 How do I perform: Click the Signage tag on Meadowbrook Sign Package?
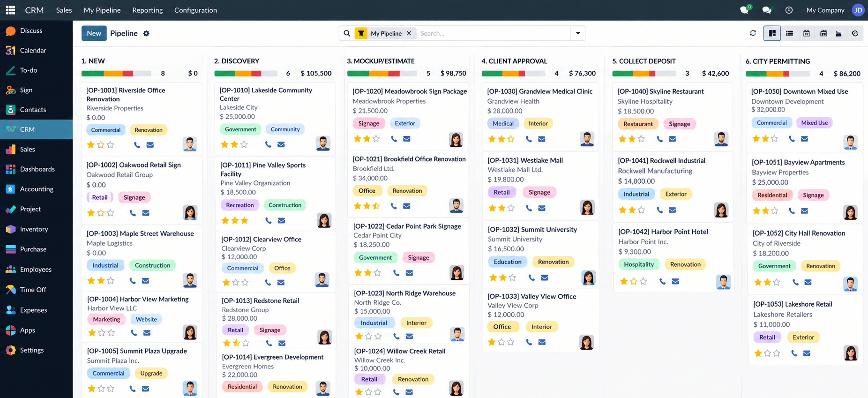tap(368, 123)
